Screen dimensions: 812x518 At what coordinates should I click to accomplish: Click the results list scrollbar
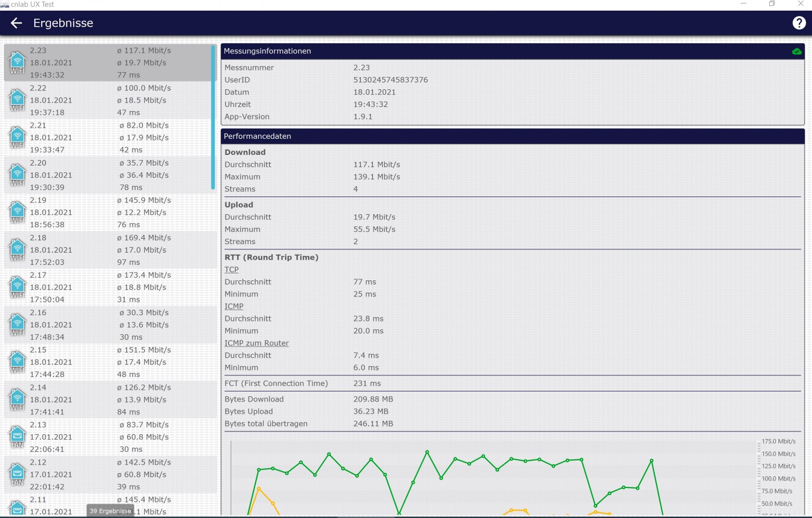(x=213, y=117)
